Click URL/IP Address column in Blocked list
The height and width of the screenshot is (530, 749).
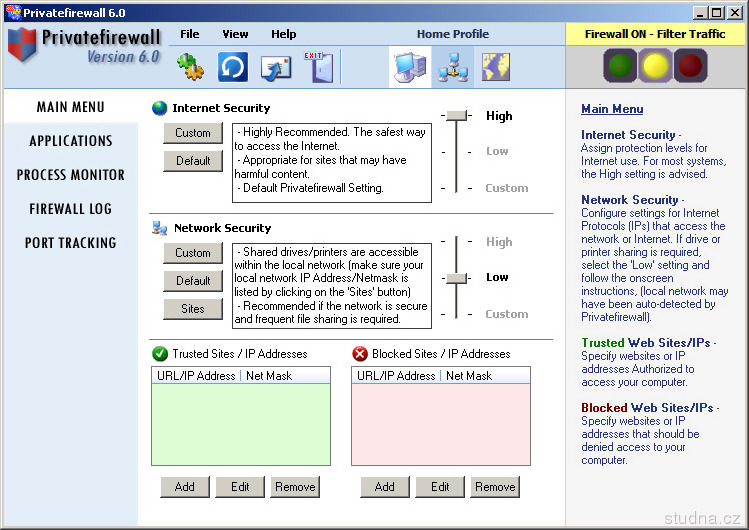point(396,376)
